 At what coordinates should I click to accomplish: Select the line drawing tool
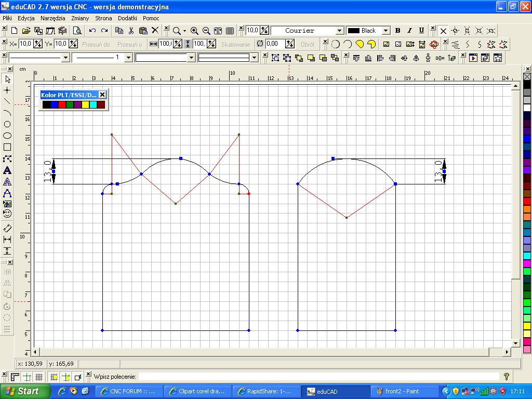click(x=7, y=101)
